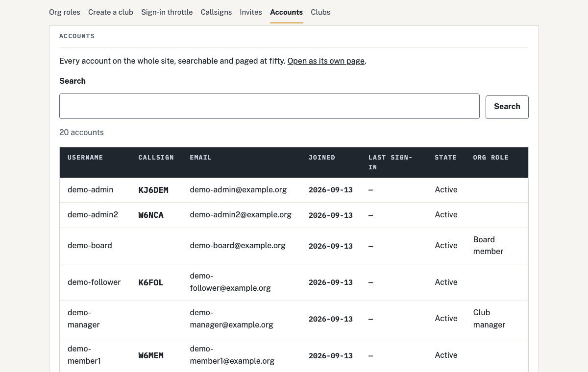This screenshot has width=588, height=372.
Task: Select the demo-admin username cell
Action: pos(91,190)
